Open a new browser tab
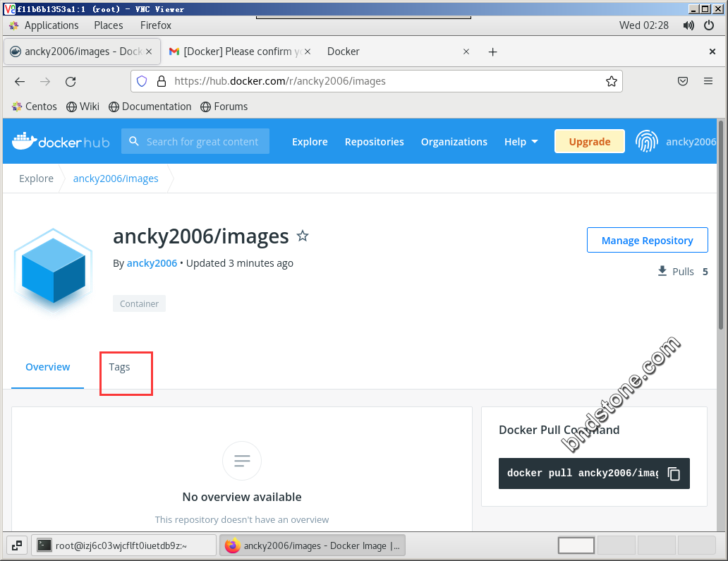This screenshot has width=728, height=561. [x=492, y=52]
